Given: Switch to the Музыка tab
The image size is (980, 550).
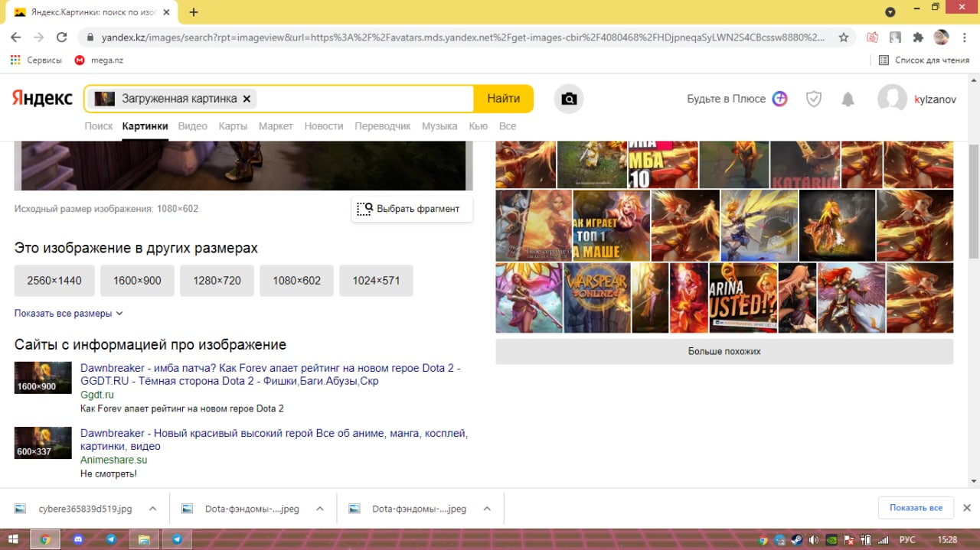Looking at the screenshot, I should (x=439, y=126).
